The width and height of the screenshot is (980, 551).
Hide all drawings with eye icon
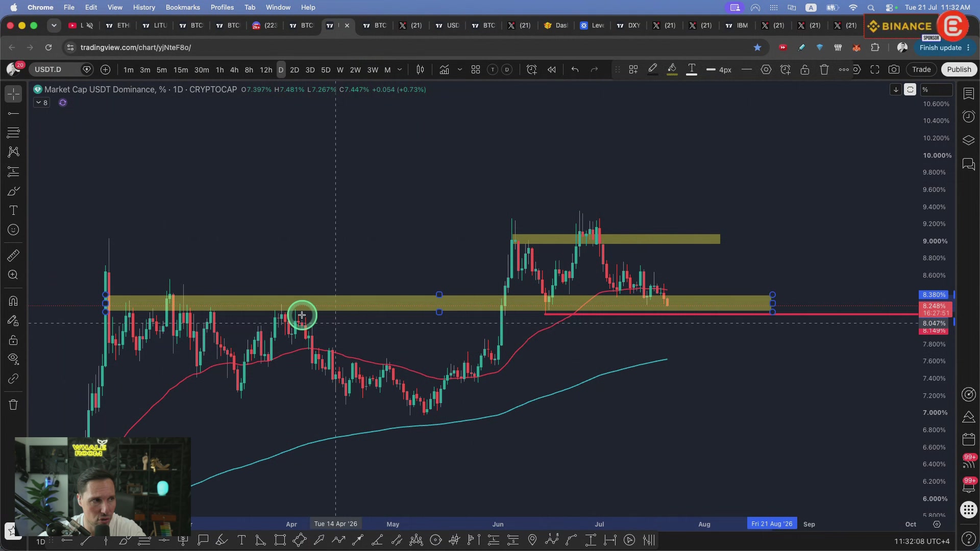(14, 359)
